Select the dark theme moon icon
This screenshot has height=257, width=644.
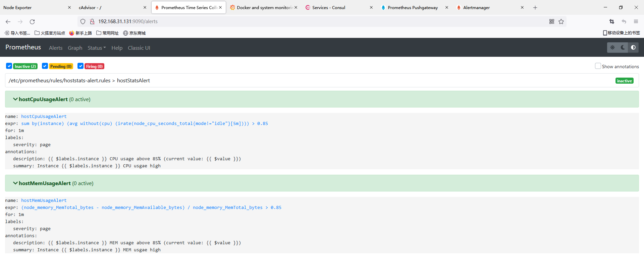click(x=623, y=47)
